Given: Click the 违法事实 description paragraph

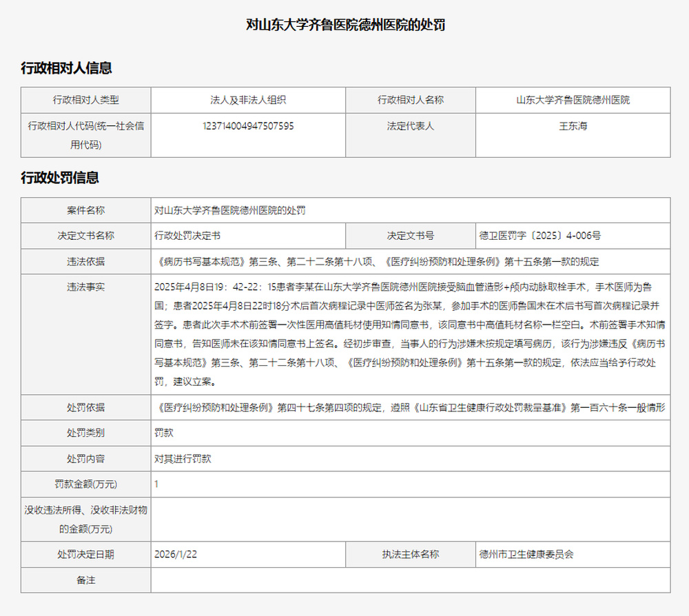Looking at the screenshot, I should point(410,333).
